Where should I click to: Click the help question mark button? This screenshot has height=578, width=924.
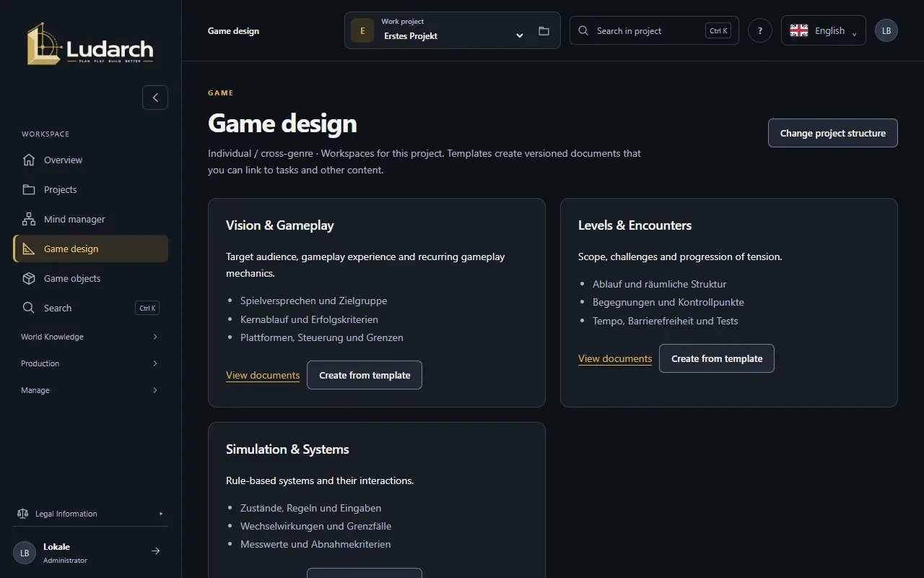coord(760,30)
